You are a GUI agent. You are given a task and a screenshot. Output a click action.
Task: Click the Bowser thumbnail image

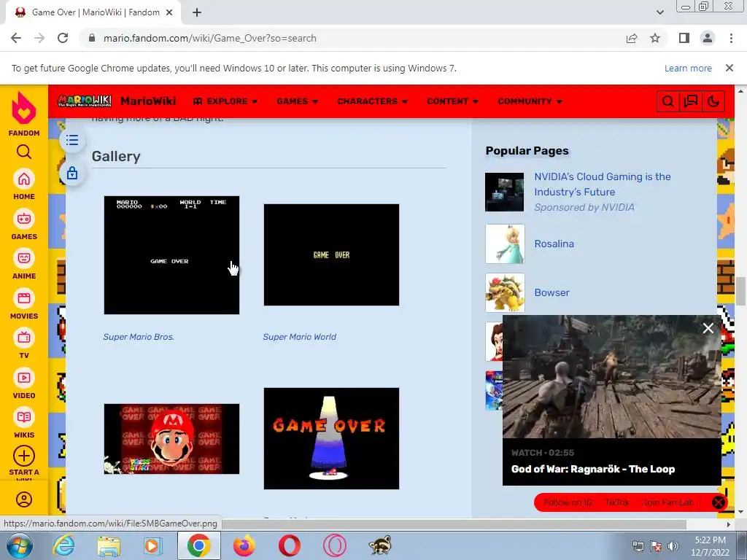[505, 292]
